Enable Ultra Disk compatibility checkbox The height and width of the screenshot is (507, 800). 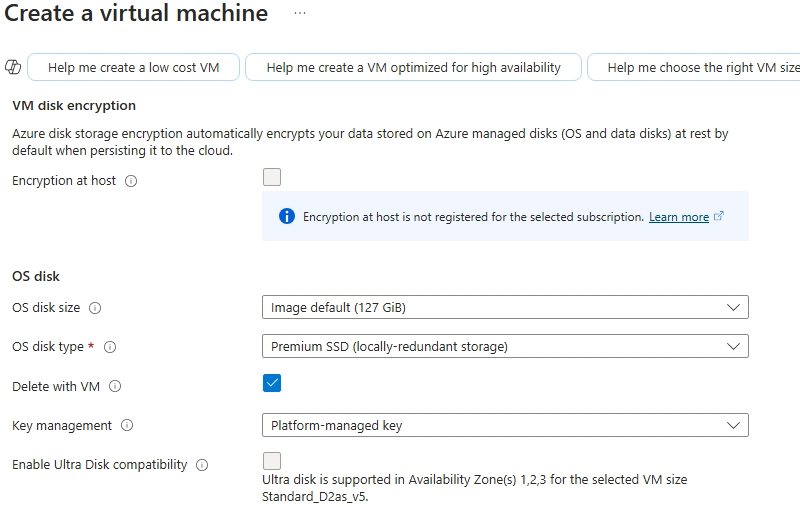pos(272,461)
